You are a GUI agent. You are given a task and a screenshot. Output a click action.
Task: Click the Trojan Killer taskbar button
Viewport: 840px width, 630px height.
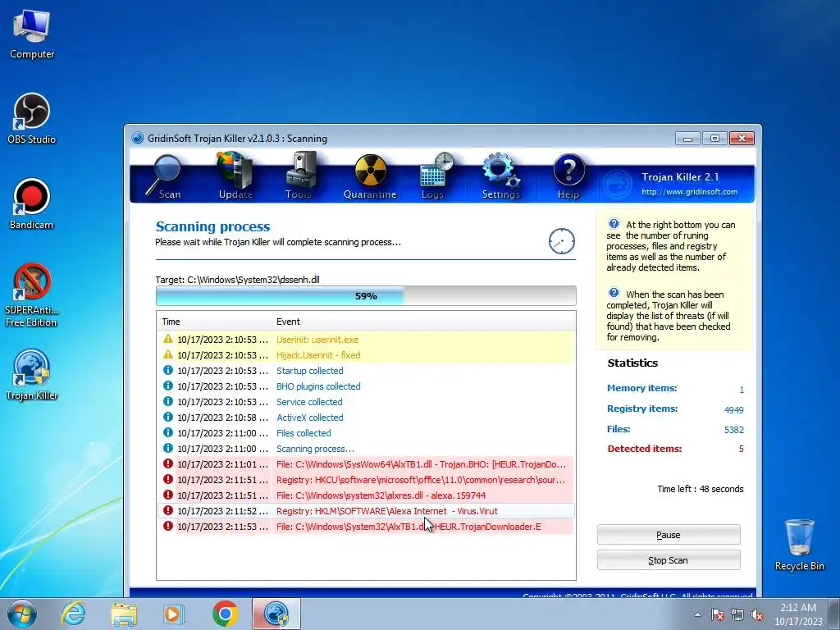click(x=276, y=614)
